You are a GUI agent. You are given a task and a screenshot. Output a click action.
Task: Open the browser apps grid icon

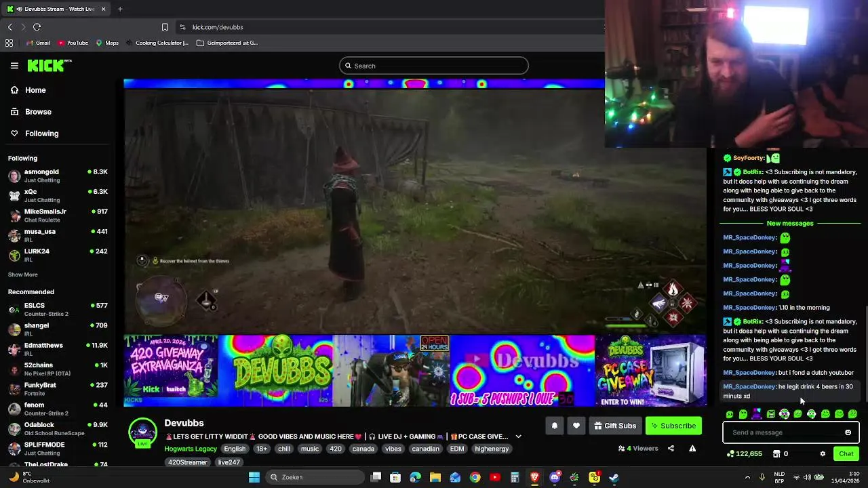pos(9,43)
